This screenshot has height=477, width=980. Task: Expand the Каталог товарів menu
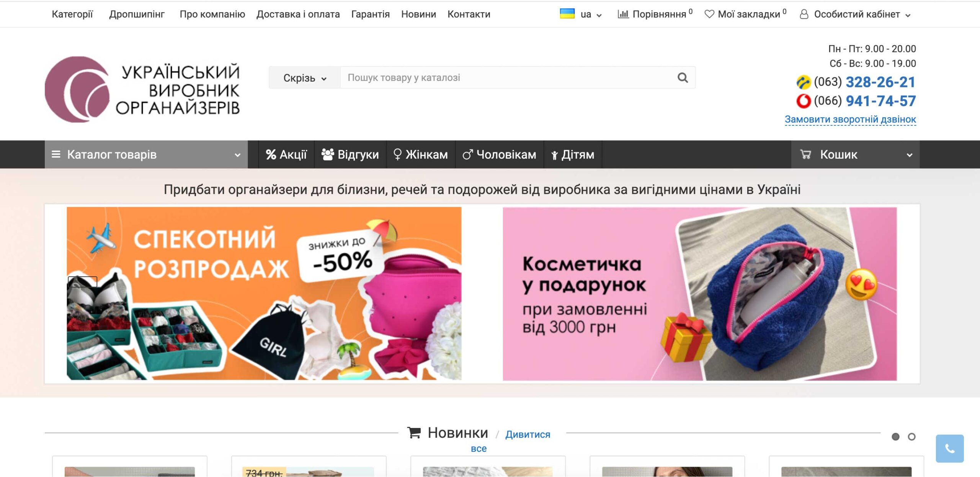click(x=146, y=154)
